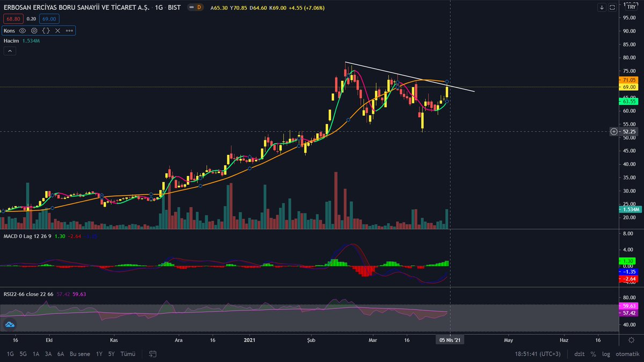Click the plus icon next to 52.25

pyautogui.click(x=614, y=131)
